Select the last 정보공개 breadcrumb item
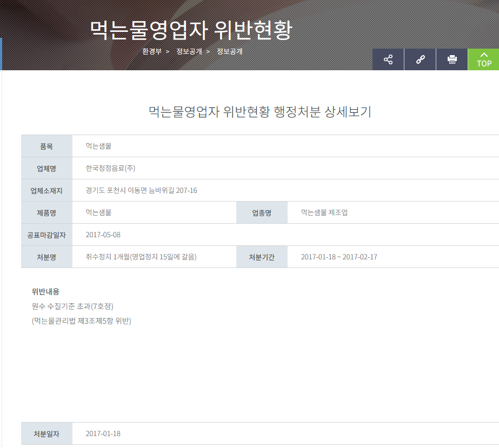The width and height of the screenshot is (499, 448). [230, 51]
